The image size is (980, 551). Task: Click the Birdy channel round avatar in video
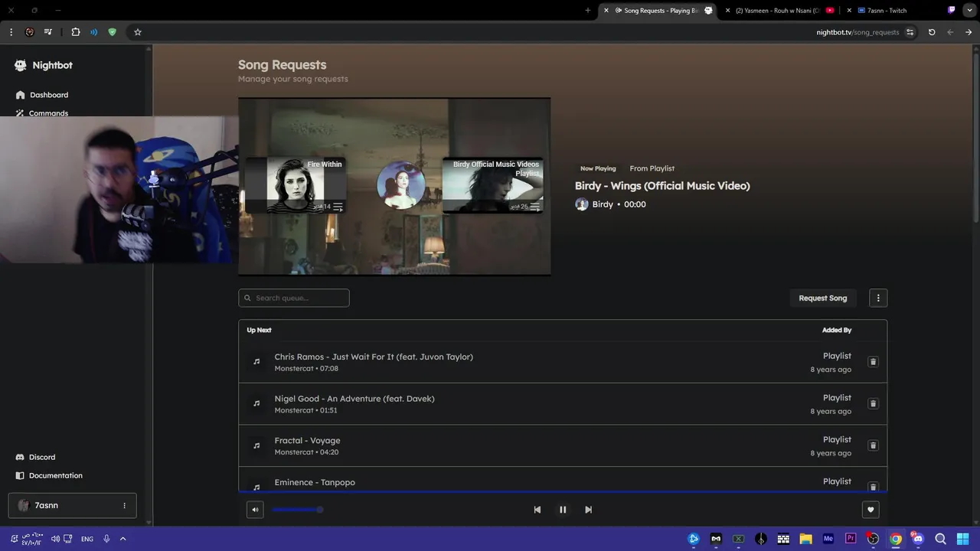(401, 185)
